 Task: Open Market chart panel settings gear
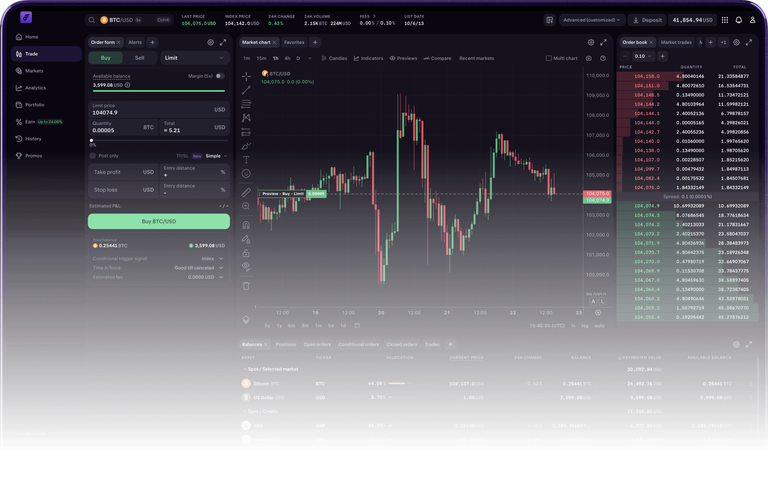pos(591,43)
